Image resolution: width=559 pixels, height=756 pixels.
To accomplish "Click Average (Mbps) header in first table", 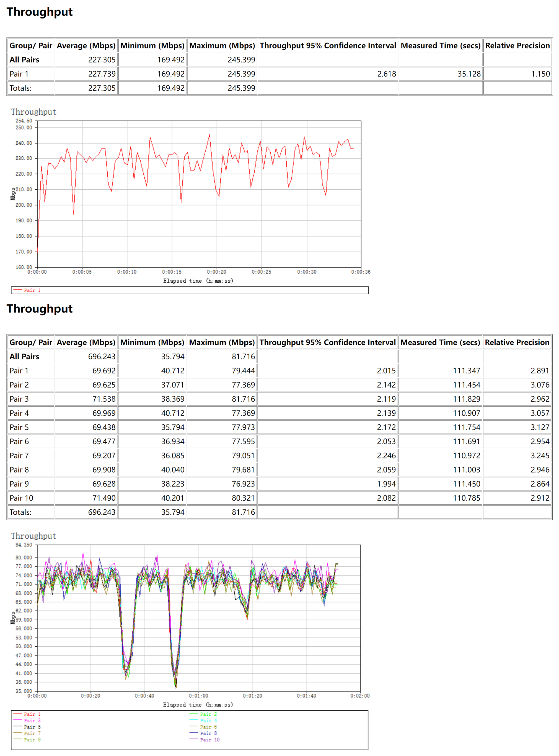I will pos(86,46).
